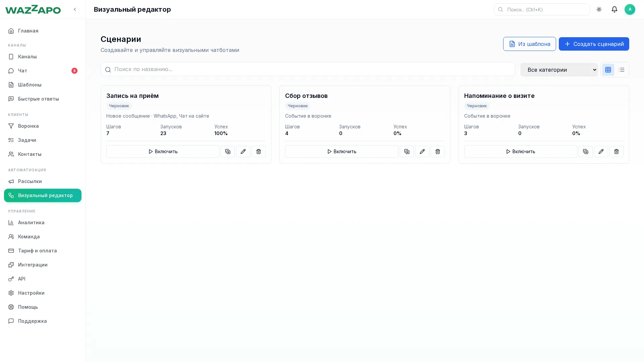This screenshot has height=362, width=644.
Task: Open "Воронка" in the sidebar
Action: (43, 126)
